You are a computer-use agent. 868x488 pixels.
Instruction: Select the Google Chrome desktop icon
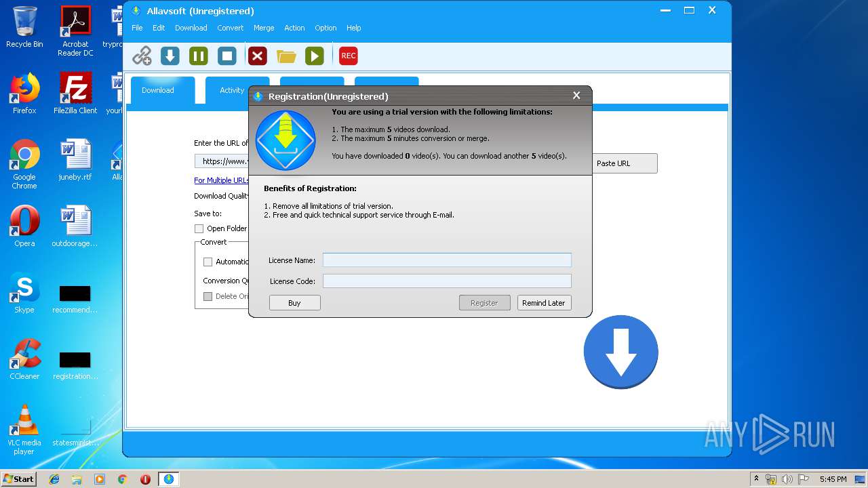point(24,164)
